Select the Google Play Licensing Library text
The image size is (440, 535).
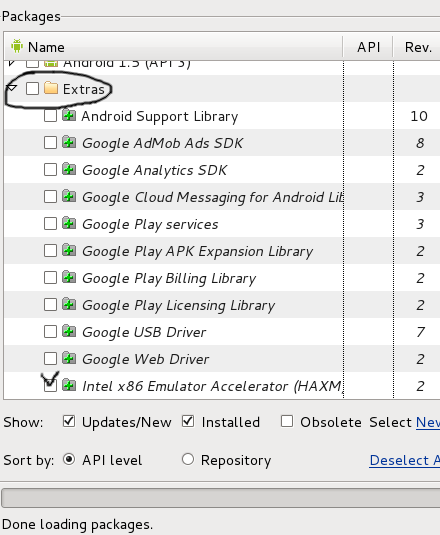pos(178,305)
